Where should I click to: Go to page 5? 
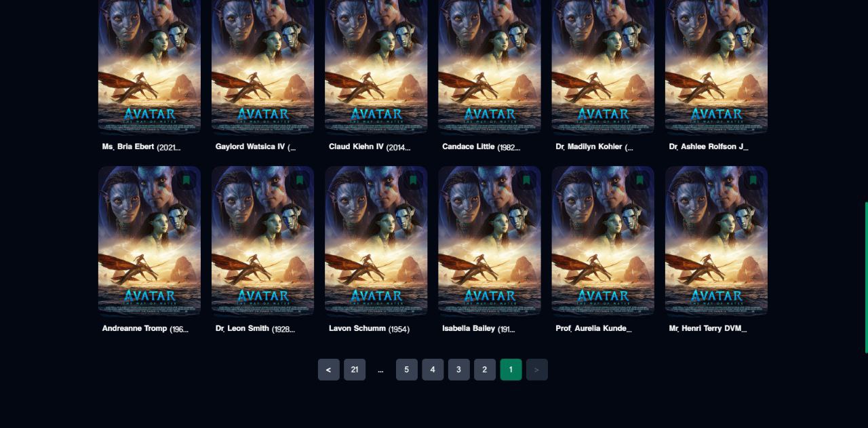coord(407,370)
